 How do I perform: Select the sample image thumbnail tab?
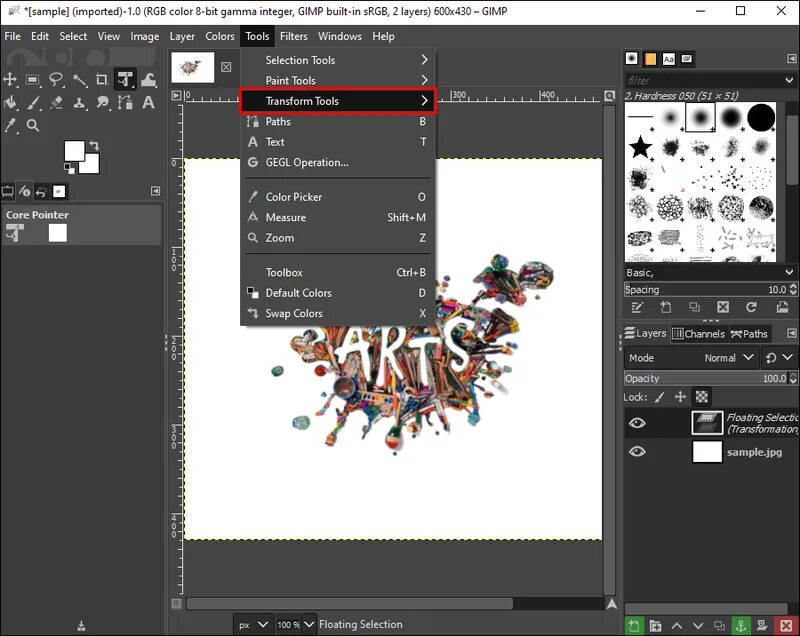point(192,67)
